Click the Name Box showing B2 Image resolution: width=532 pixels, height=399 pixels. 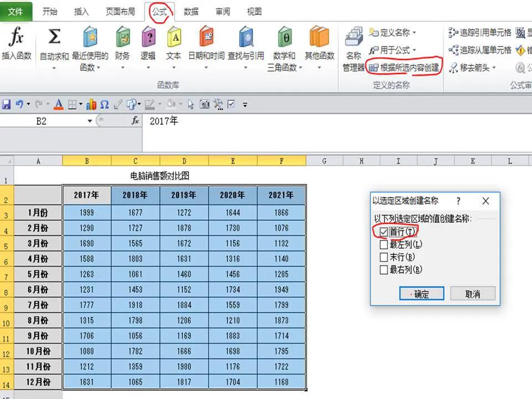coord(42,121)
